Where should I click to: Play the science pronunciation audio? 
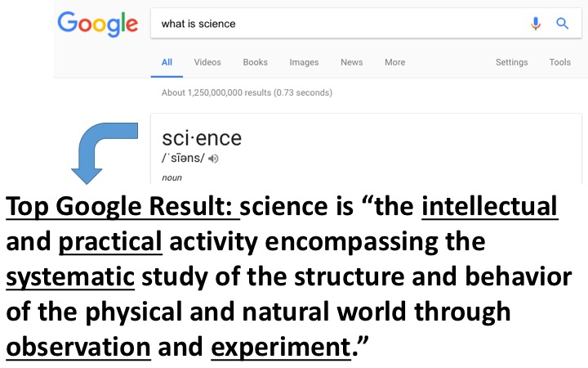pos(213,159)
